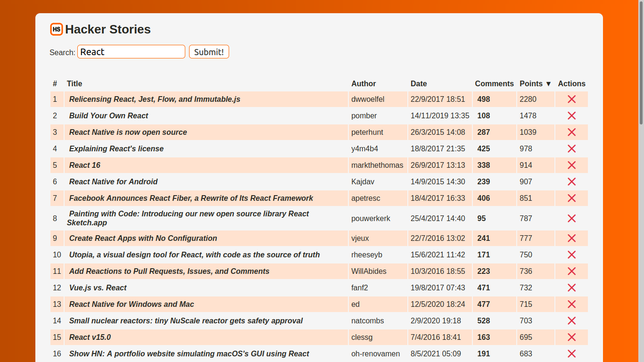This screenshot has width=644, height=362.
Task: Click author name pouwerkerk
Action: click(x=371, y=218)
